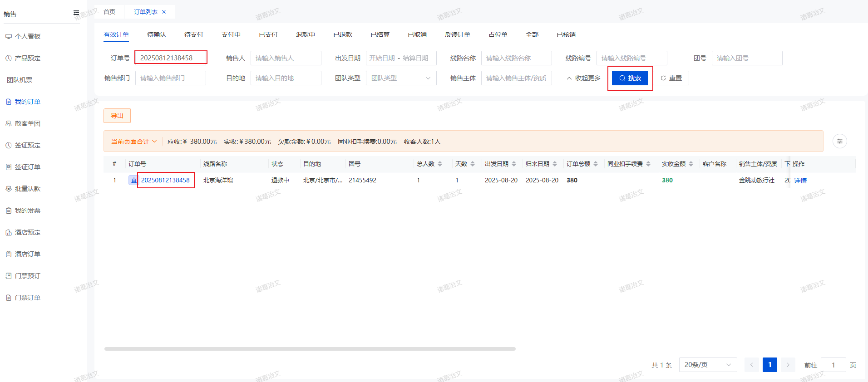Open order link 20250812138458 in the table
The height and width of the screenshot is (382, 868).
pos(165,180)
